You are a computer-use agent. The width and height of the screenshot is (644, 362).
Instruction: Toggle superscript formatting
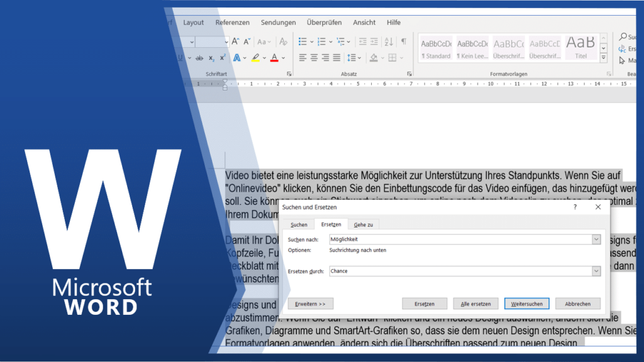(x=222, y=58)
